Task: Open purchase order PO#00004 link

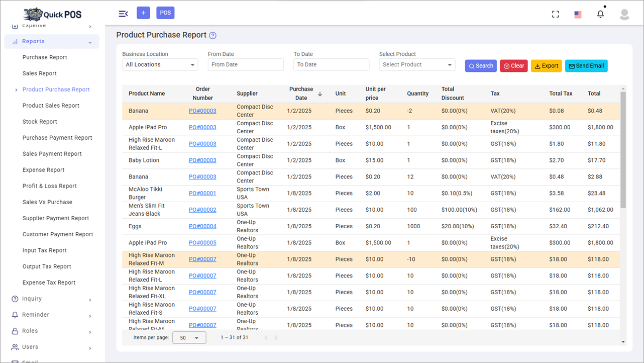Action: click(202, 226)
